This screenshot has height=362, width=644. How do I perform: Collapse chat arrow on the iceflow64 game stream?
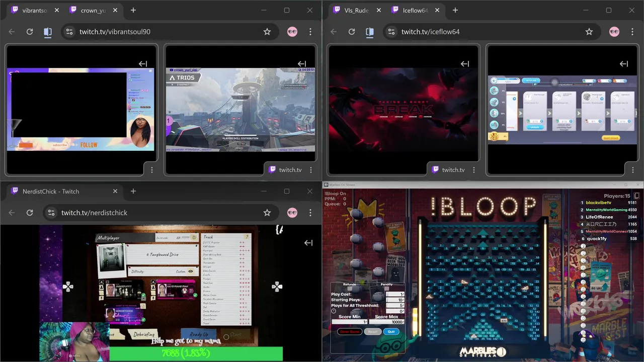(x=624, y=64)
